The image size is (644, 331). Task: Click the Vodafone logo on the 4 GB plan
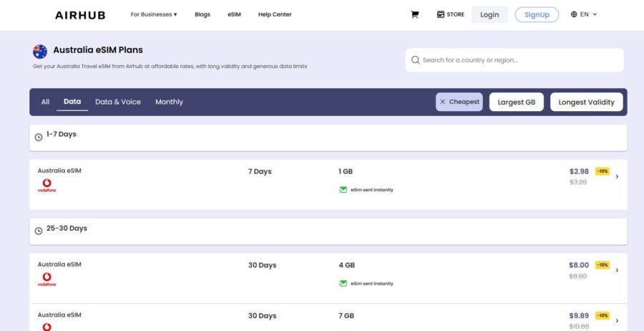[x=47, y=279]
